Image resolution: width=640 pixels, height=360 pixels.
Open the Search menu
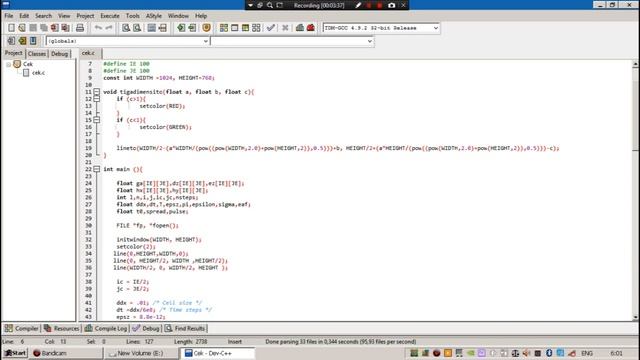43,16
